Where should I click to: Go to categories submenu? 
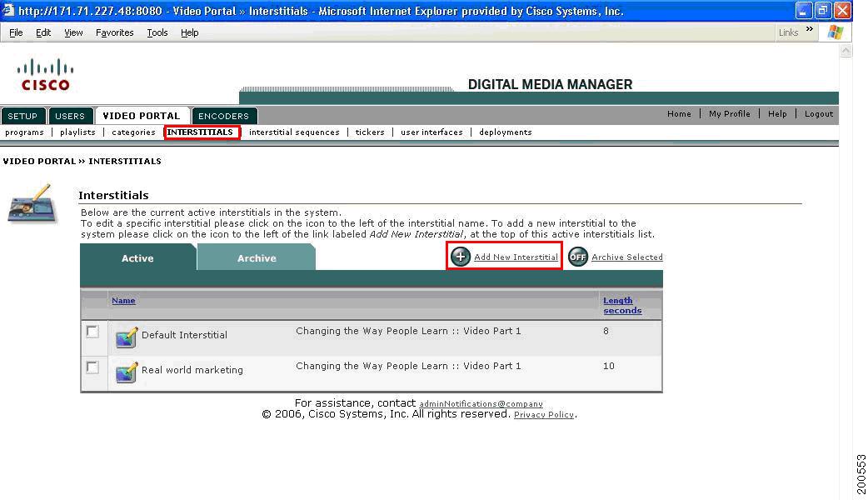tap(133, 132)
